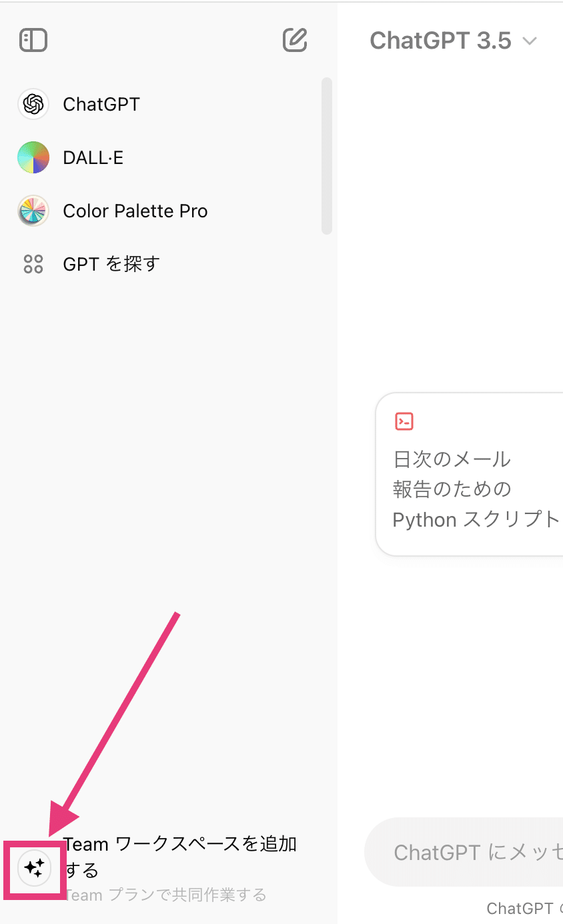Viewport: 563px width, 924px height.
Task: Click the red terminal icon on card
Action: pyautogui.click(x=404, y=421)
